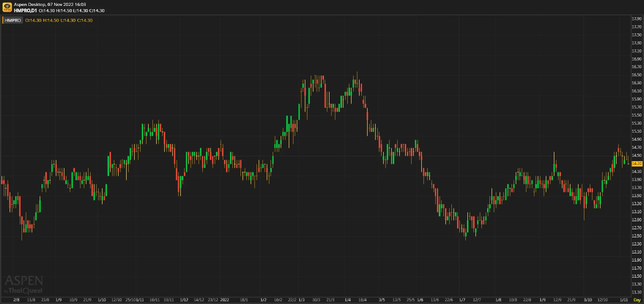Click the 1/7 date label on time axis
644x304 pixels.
pyautogui.click(x=462, y=299)
